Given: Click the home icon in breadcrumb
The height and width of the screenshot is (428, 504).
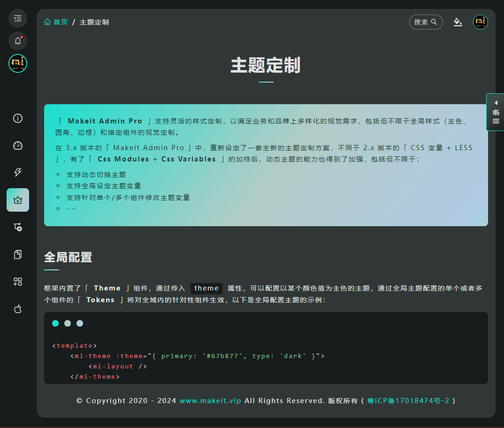Looking at the screenshot, I should pos(47,22).
